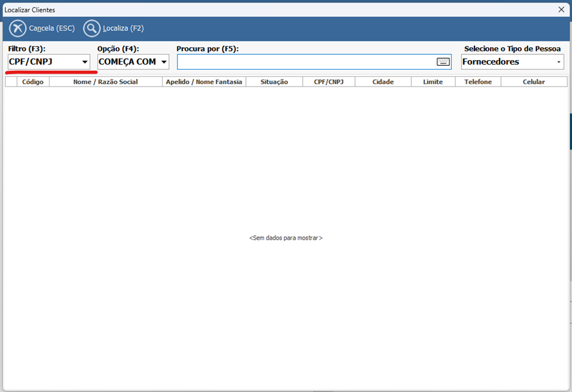Click the Limite column header
The height and width of the screenshot is (392, 572).
point(433,82)
